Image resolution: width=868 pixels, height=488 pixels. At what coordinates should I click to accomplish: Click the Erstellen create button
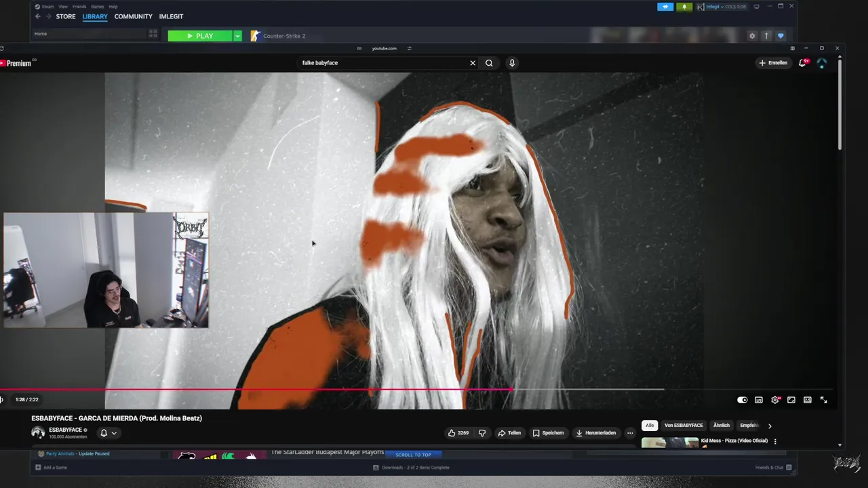pos(774,63)
